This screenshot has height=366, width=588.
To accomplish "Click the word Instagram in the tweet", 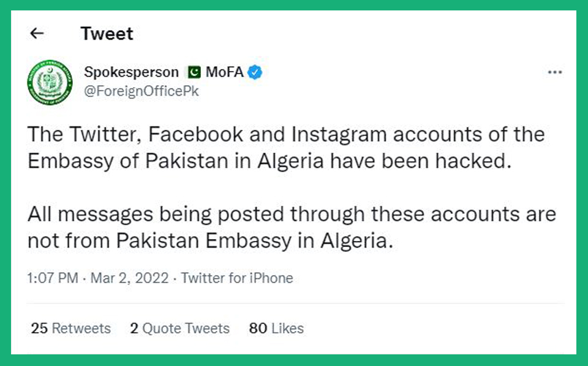I will [x=339, y=135].
